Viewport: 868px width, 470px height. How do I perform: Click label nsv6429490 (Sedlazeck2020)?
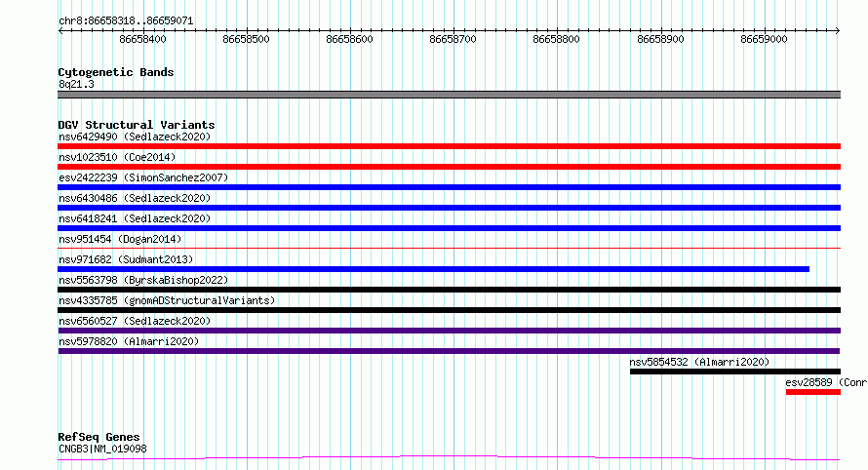[x=135, y=137]
